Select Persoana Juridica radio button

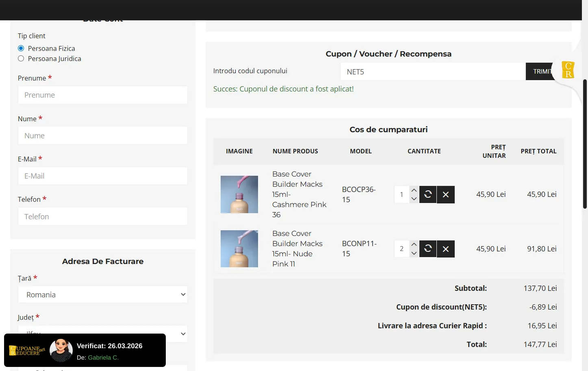pos(21,59)
